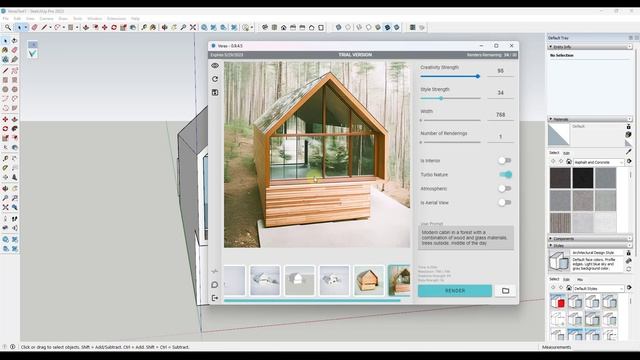640x360 pixels.
Task: Click the Creativity Strength value field
Action: pyautogui.click(x=500, y=71)
